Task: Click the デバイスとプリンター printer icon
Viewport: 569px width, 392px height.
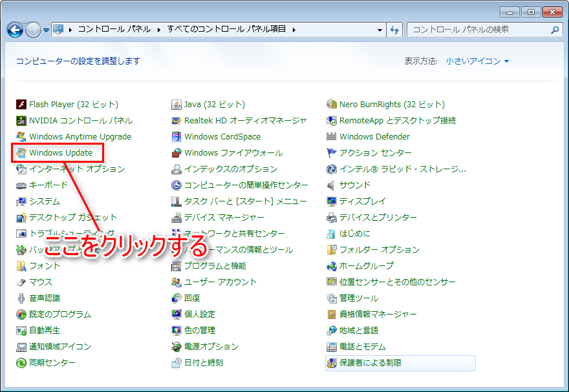Action: (332, 218)
